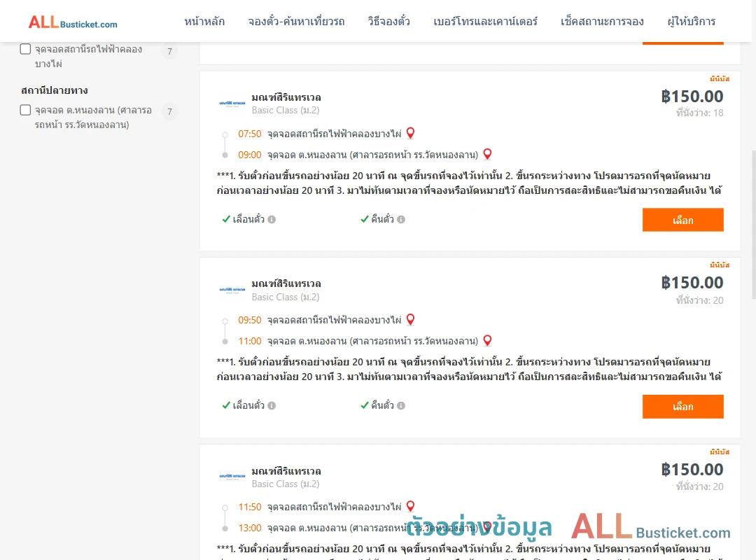Open map pin for 11:00 arrival stop
The image size is (756, 560).
[487, 340]
